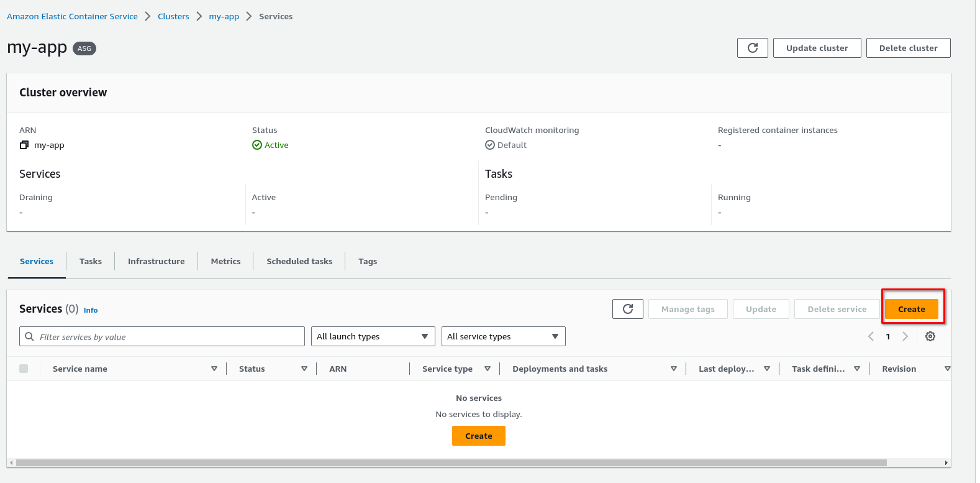Sort by Revision column arrow
The image size is (980, 483).
[x=947, y=369]
